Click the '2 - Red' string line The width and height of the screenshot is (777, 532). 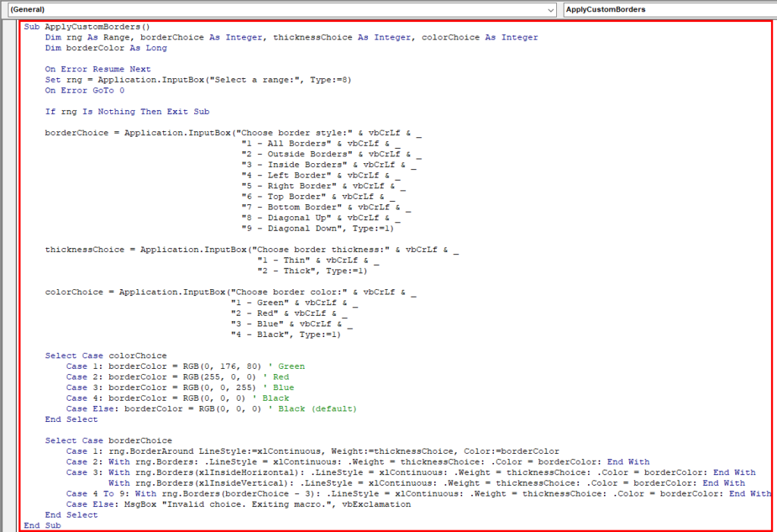tap(289, 314)
